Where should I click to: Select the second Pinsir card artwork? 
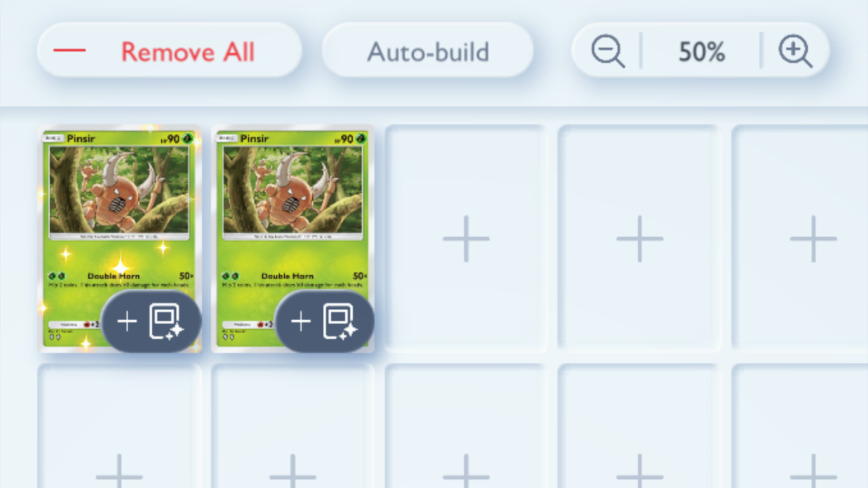coord(292,190)
